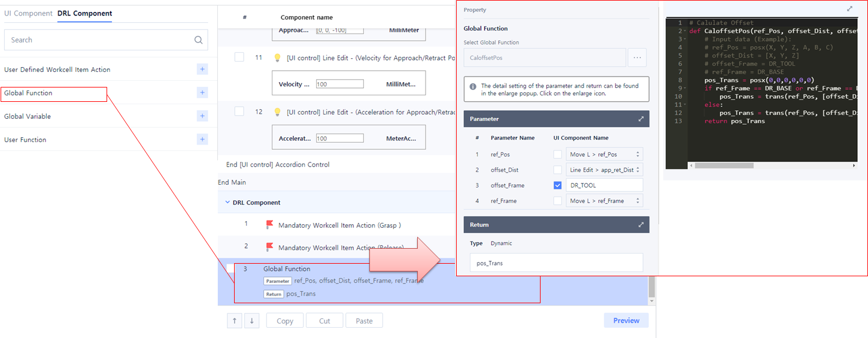Add Global Variable with plus icon
This screenshot has width=868, height=338.
202,116
